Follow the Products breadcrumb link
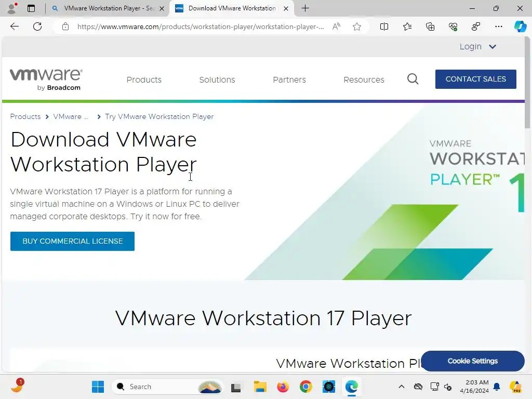The width and height of the screenshot is (532, 399). (x=25, y=116)
